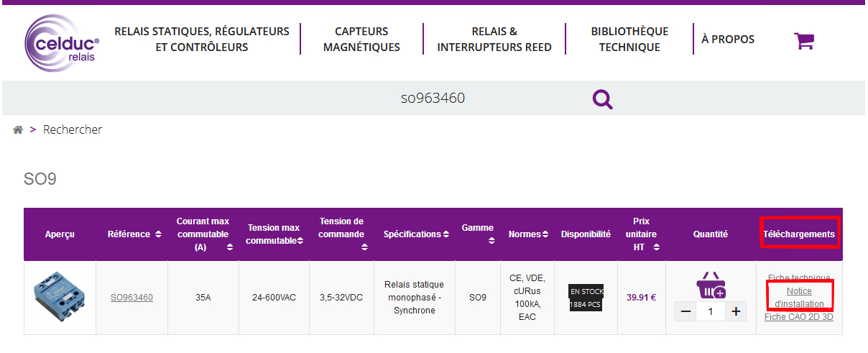Click the search magnifier icon
868x353 pixels.
602,98
